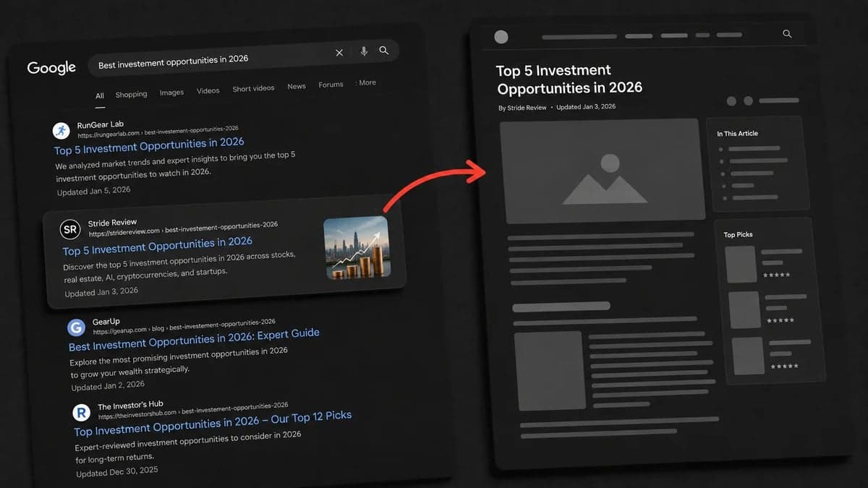Image resolution: width=868 pixels, height=488 pixels.
Task: Click the Stride Review SR favicon
Action: click(70, 230)
